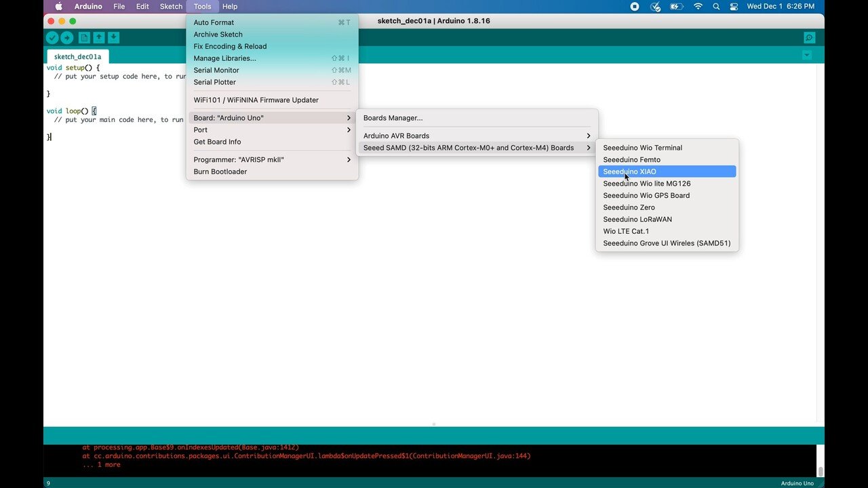
Task: Select Seeeduino XIAO board
Action: (667, 171)
